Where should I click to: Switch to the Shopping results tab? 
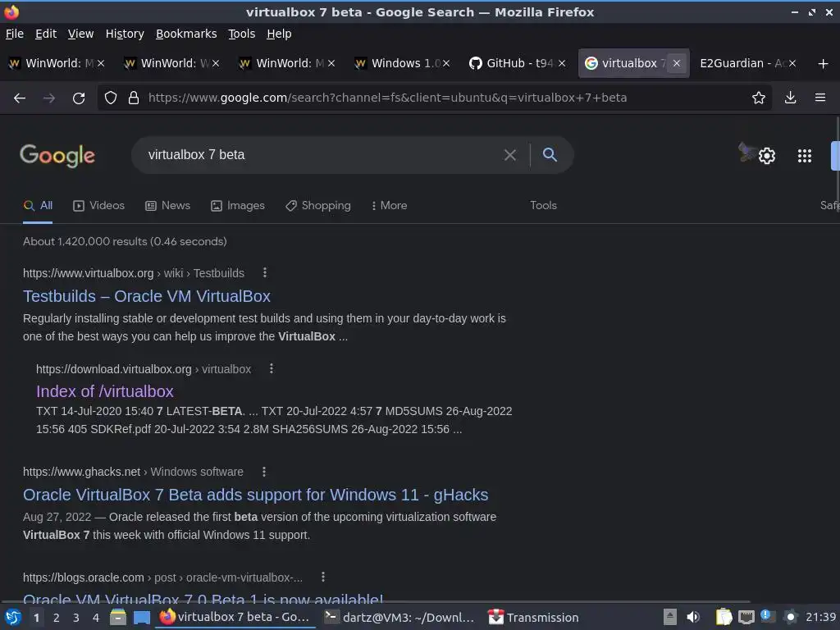pyautogui.click(x=318, y=206)
